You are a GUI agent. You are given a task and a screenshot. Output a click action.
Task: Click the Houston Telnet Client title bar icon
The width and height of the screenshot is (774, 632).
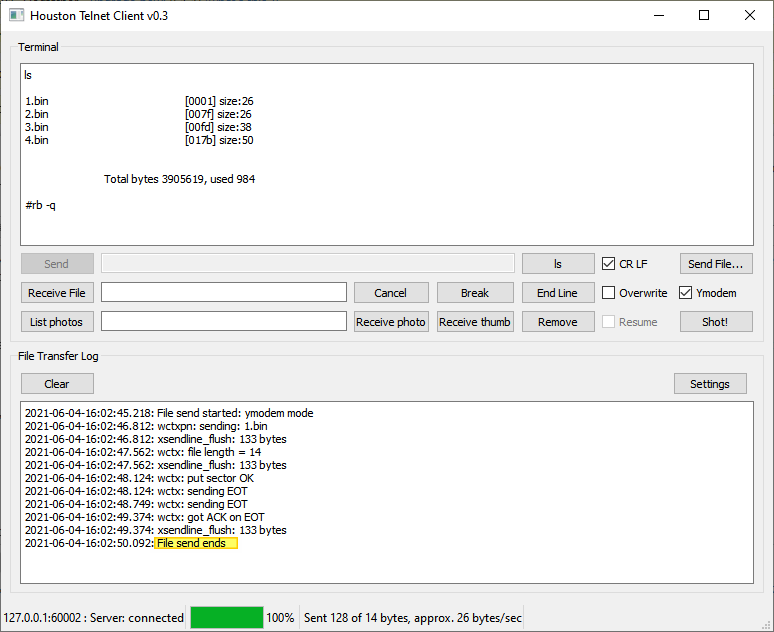pyautogui.click(x=16, y=16)
